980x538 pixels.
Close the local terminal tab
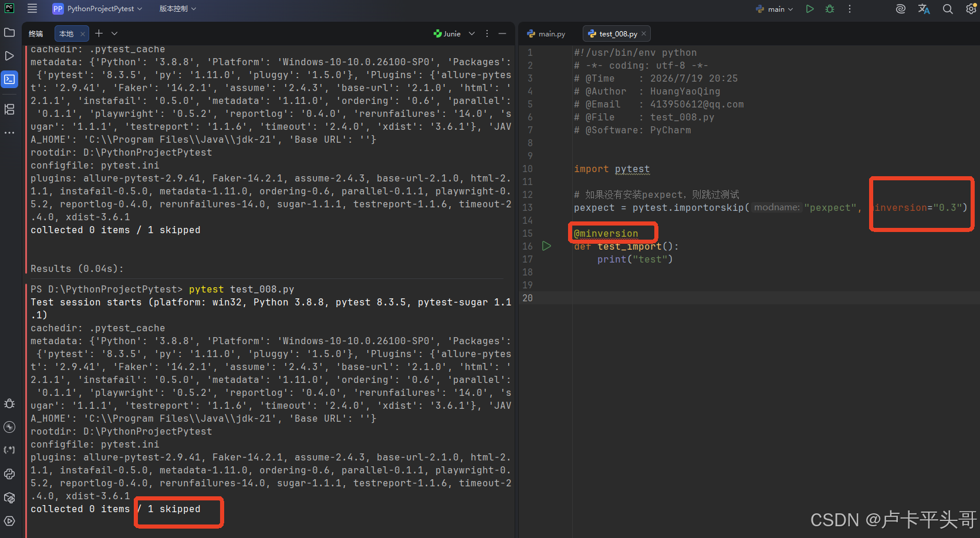83,34
